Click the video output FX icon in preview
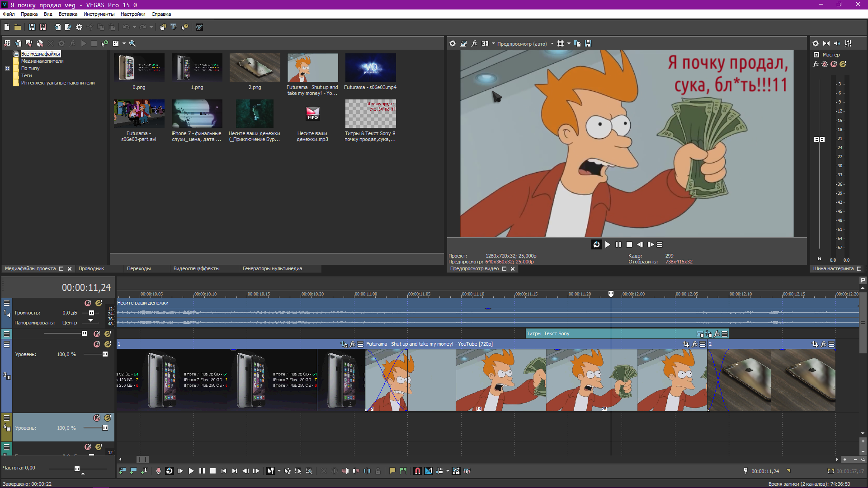 point(474,43)
